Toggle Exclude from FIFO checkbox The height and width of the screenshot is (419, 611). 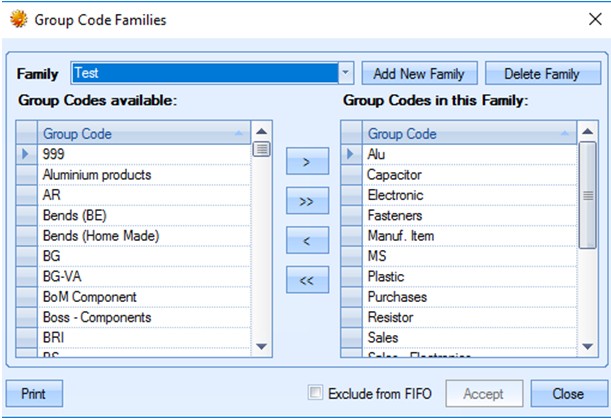[x=316, y=393]
